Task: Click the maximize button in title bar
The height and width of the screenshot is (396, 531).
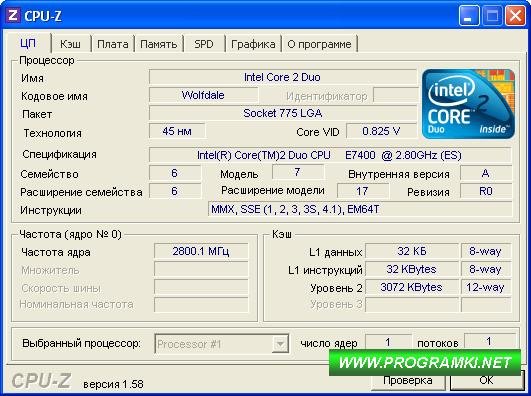Action: (x=492, y=15)
